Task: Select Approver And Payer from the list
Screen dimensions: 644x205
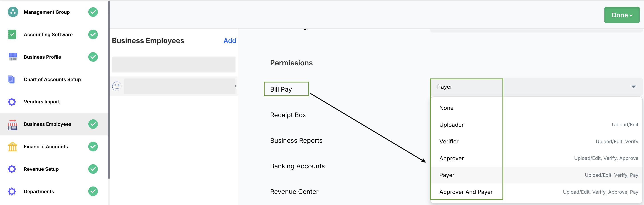Action: [466, 192]
